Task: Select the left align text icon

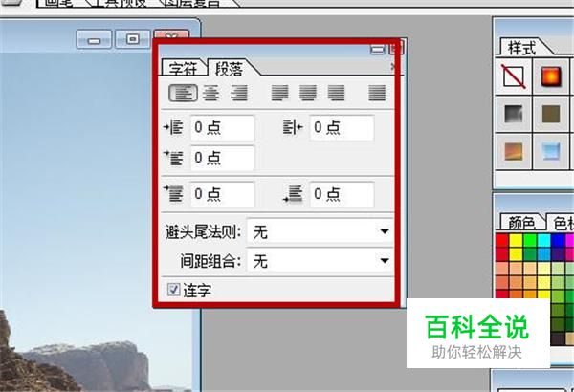Action: [183, 93]
